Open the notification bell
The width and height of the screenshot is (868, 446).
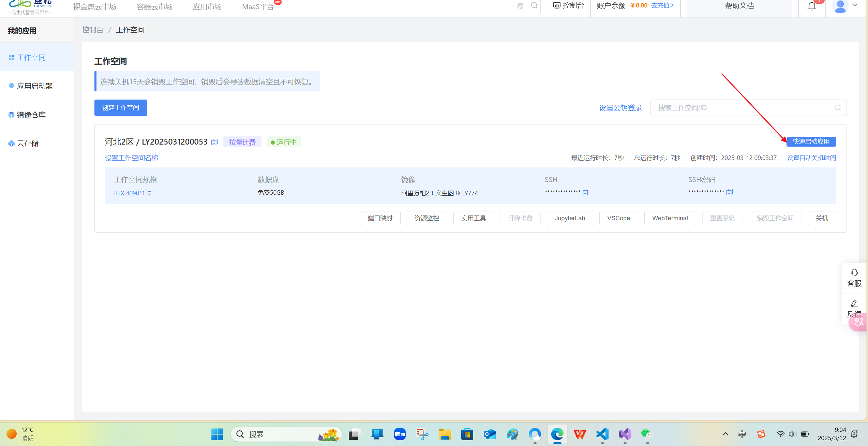811,5
